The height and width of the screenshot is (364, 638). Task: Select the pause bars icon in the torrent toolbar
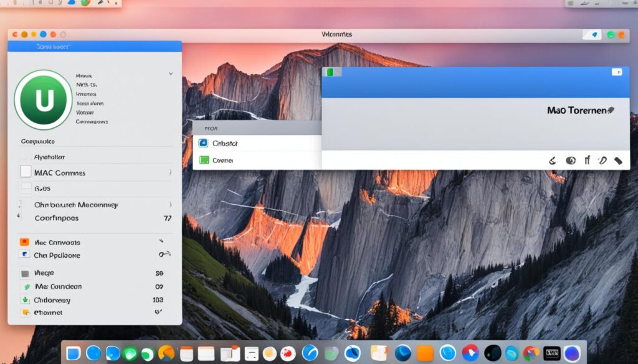point(586,161)
